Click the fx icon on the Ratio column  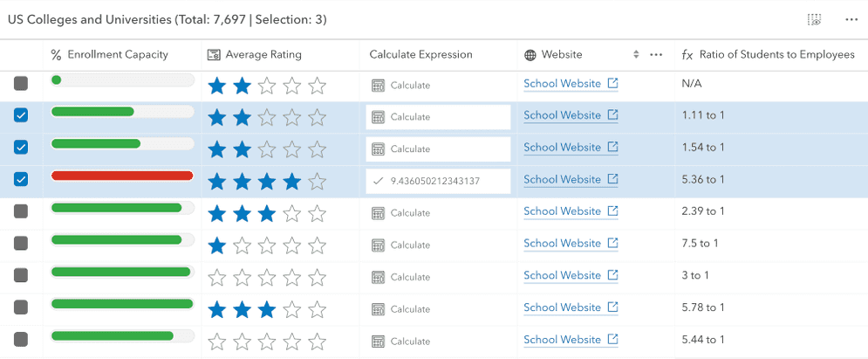click(687, 55)
